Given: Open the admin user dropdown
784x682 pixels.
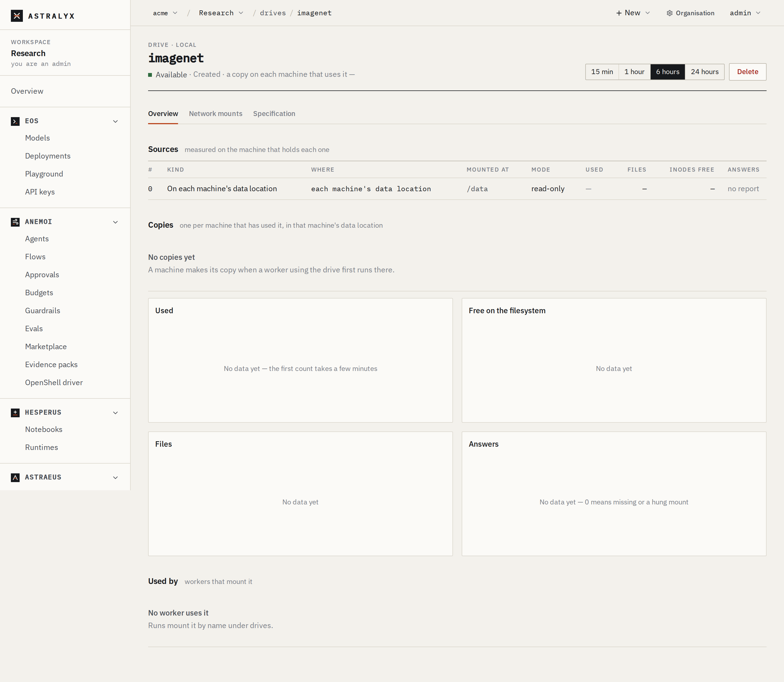Looking at the screenshot, I should (745, 13).
